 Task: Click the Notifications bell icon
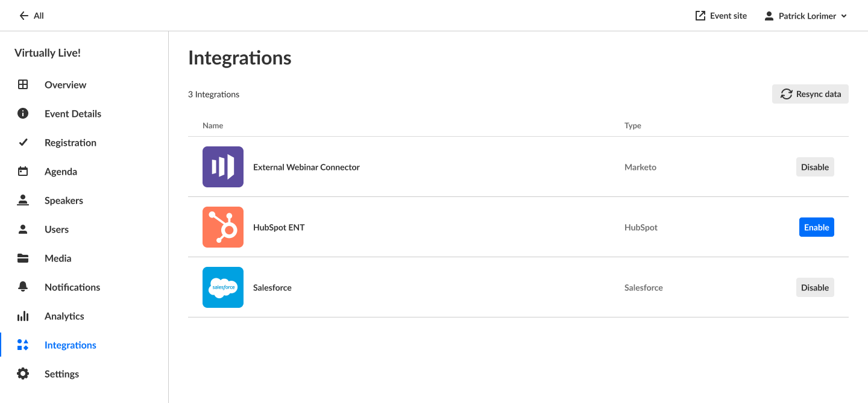pos(23,287)
